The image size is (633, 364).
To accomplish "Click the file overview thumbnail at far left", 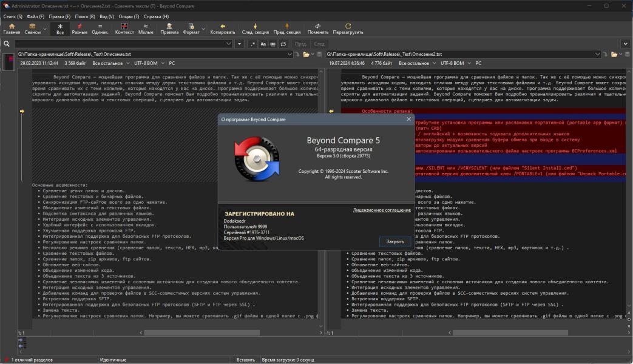I will pos(8,62).
